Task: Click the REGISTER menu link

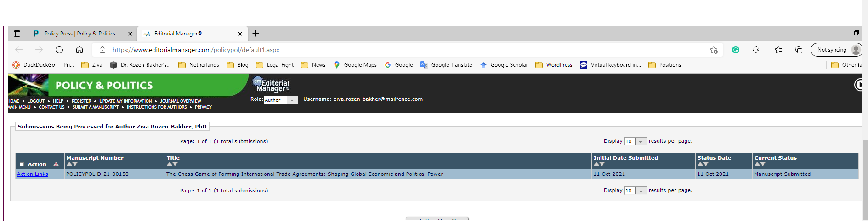Action: (x=81, y=101)
